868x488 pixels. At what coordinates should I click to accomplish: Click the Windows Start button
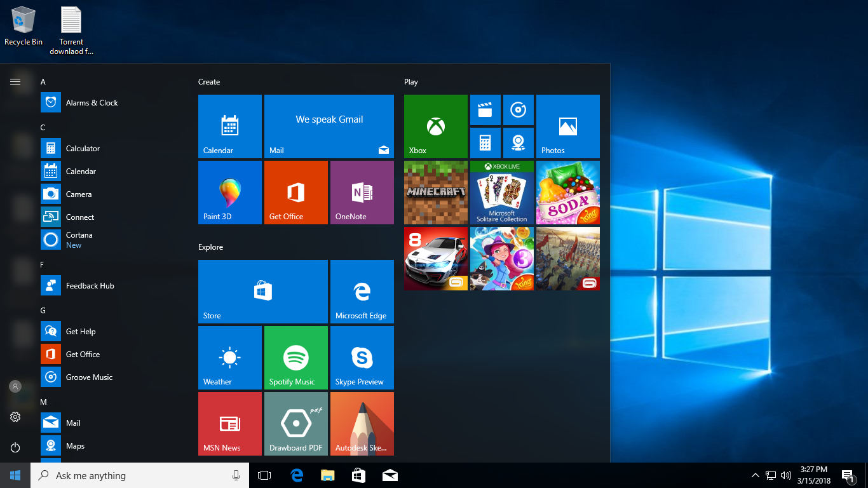pos(15,475)
